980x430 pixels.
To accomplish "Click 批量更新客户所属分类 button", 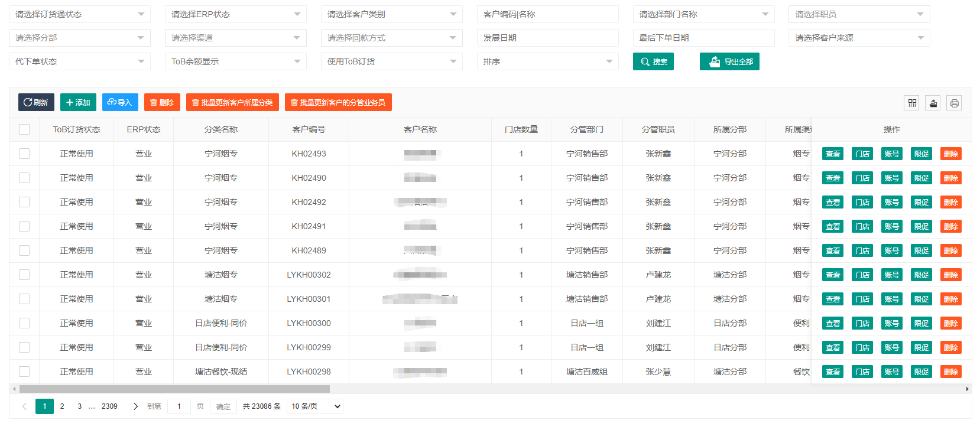I will 232,102.
